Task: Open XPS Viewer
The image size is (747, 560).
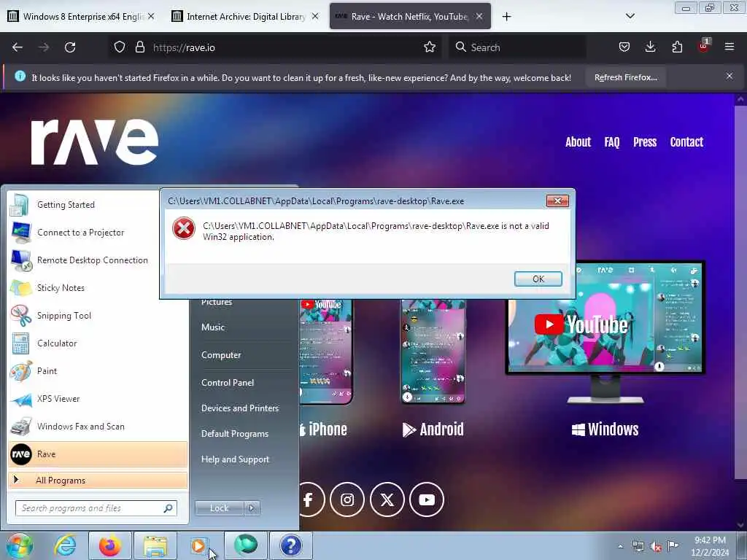Action: (x=98, y=399)
